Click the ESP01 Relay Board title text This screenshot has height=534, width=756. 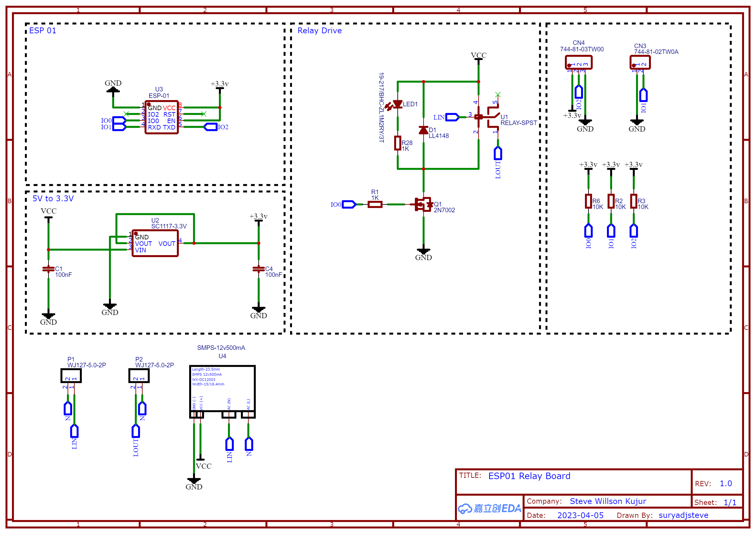[x=529, y=476]
